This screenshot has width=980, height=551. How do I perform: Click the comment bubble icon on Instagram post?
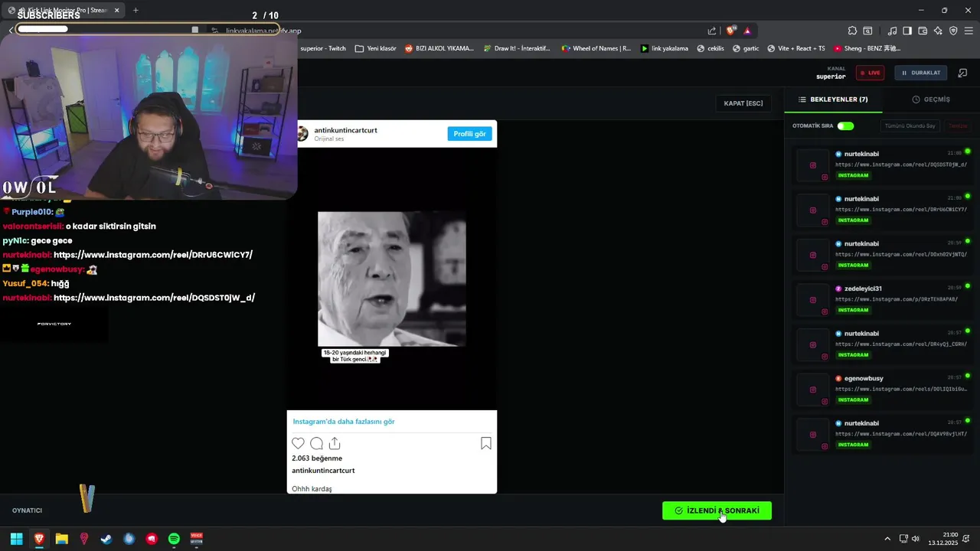(316, 443)
